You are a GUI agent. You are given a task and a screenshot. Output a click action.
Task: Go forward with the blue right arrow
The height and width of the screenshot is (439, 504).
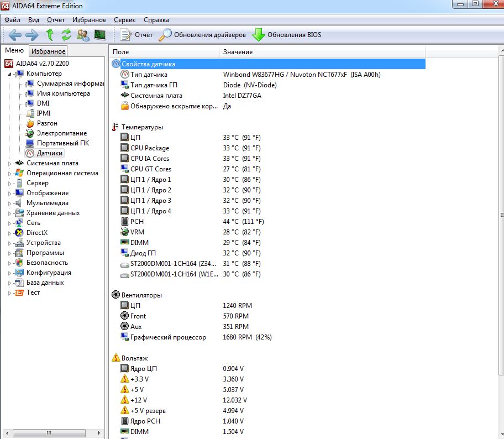point(32,35)
